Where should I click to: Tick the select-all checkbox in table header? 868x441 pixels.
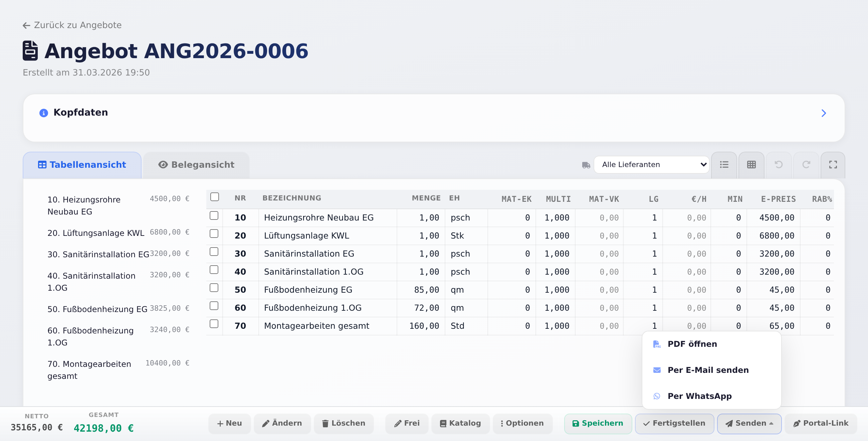[215, 197]
